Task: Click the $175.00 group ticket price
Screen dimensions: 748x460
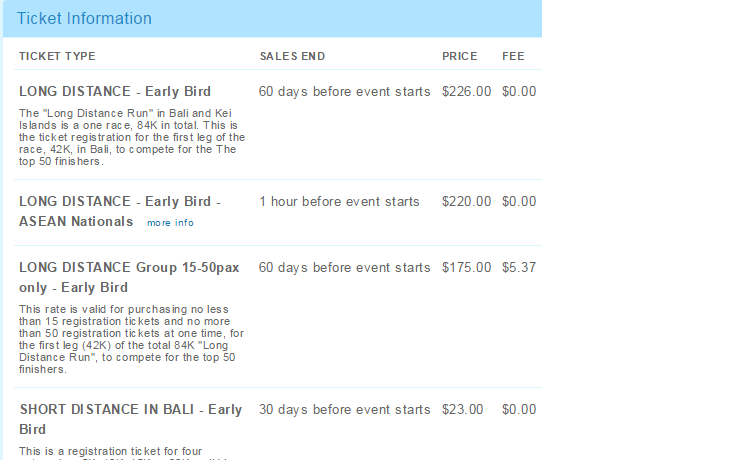Action: tap(466, 267)
